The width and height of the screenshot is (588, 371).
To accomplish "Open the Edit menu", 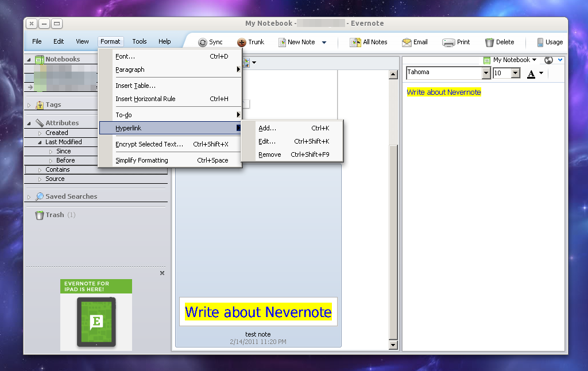I will click(59, 41).
